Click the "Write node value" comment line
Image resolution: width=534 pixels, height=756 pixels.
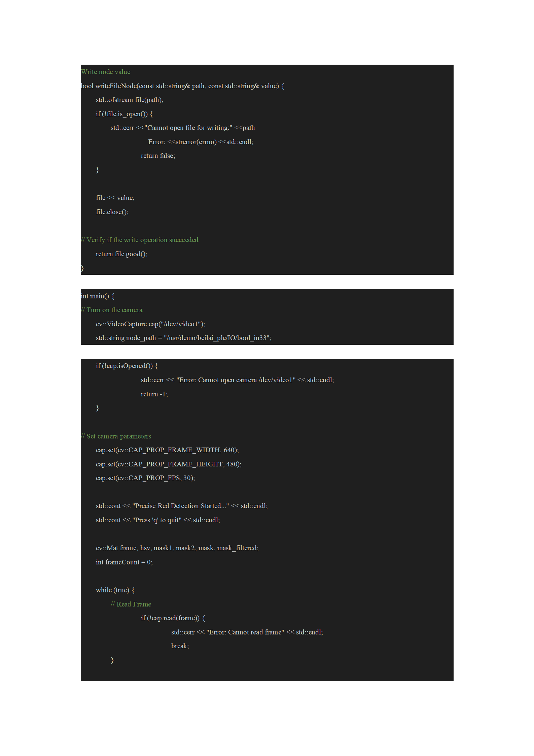point(106,72)
